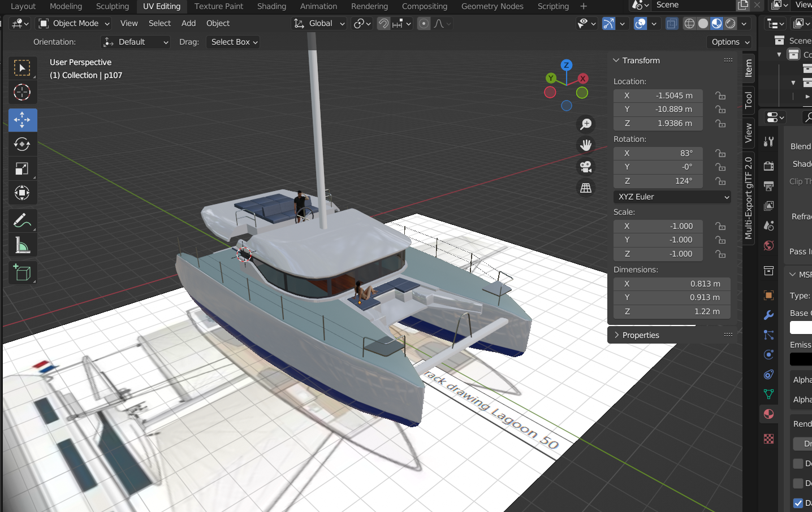Image resolution: width=812 pixels, height=512 pixels.
Task: Lock the Z rotation lock icon
Action: pos(720,181)
